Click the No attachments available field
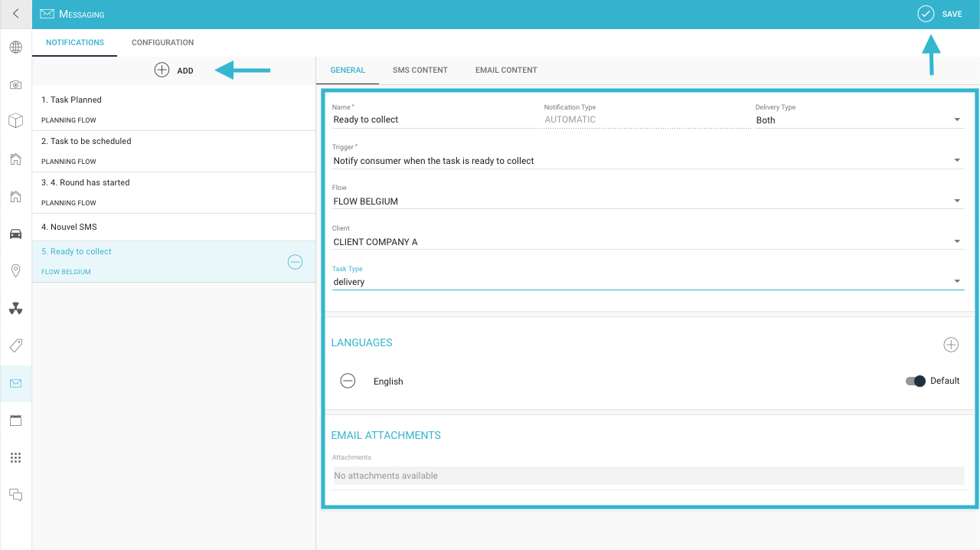980x550 pixels. (648, 476)
